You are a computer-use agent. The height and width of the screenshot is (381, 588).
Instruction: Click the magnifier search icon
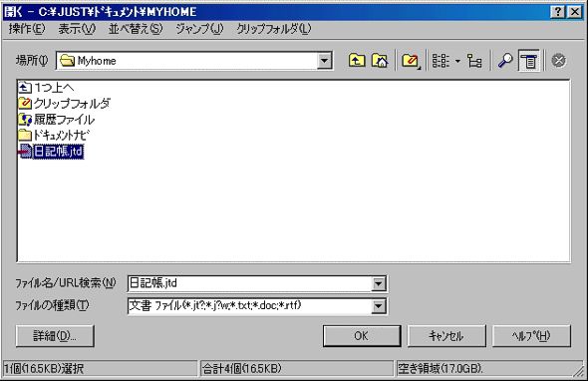[x=505, y=61]
